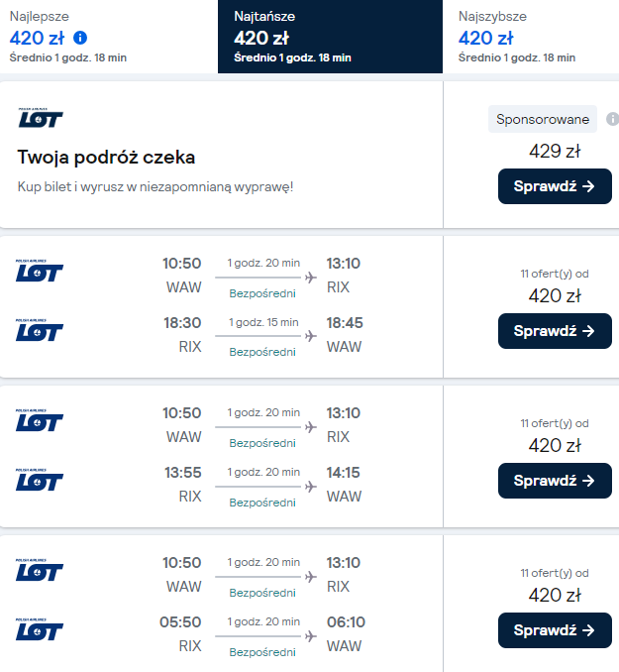This screenshot has height=672, width=619.
Task: Click airplane icon on the 05:50 RIX flight
Action: tap(311, 635)
